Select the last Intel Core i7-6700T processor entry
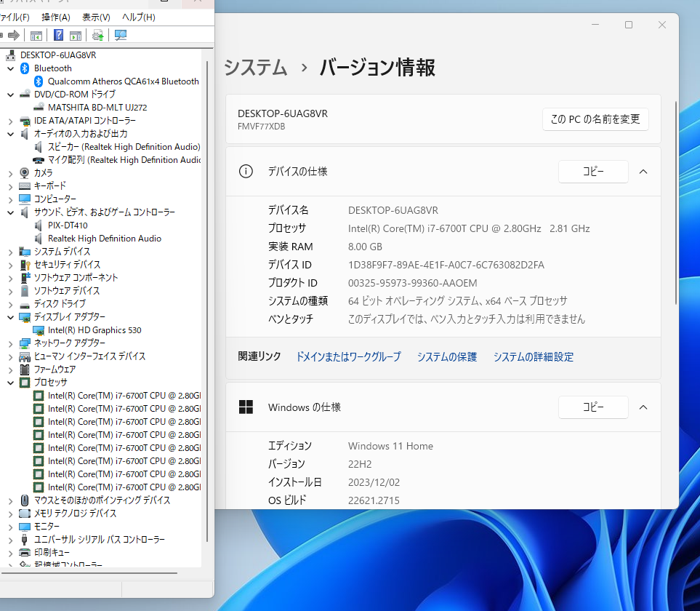This screenshot has height=611, width=700. click(124, 487)
